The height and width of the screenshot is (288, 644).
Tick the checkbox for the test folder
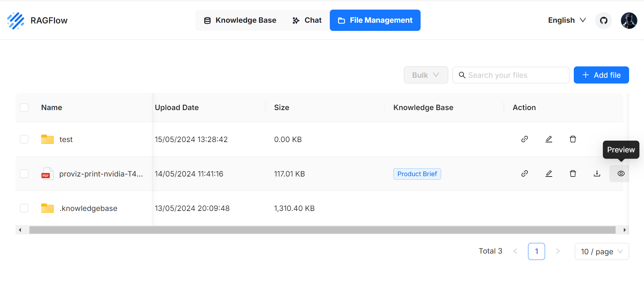point(24,139)
